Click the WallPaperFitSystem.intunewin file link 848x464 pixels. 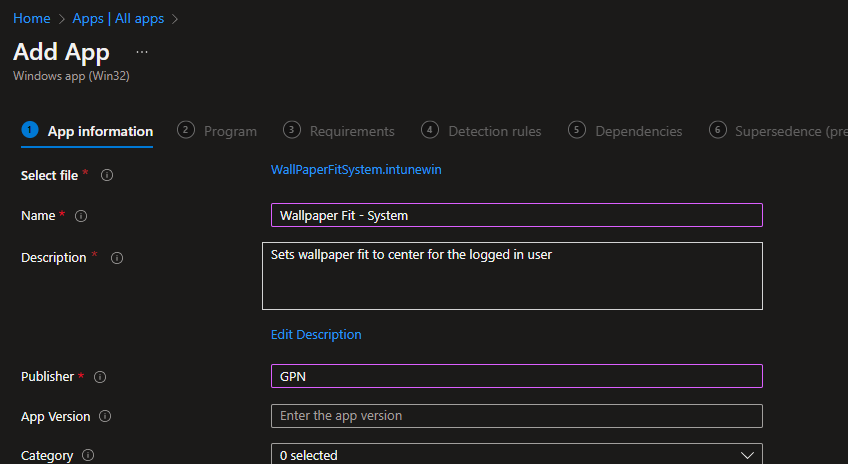click(356, 170)
